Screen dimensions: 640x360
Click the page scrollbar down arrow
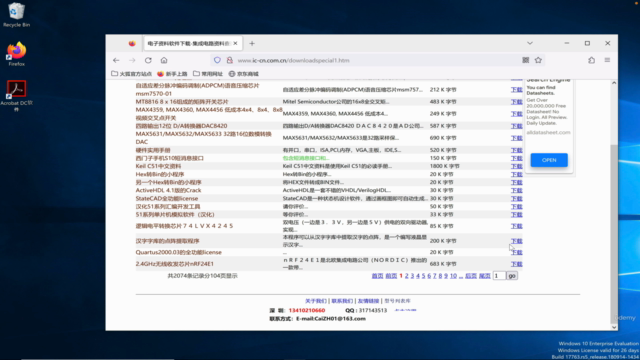click(x=614, y=327)
